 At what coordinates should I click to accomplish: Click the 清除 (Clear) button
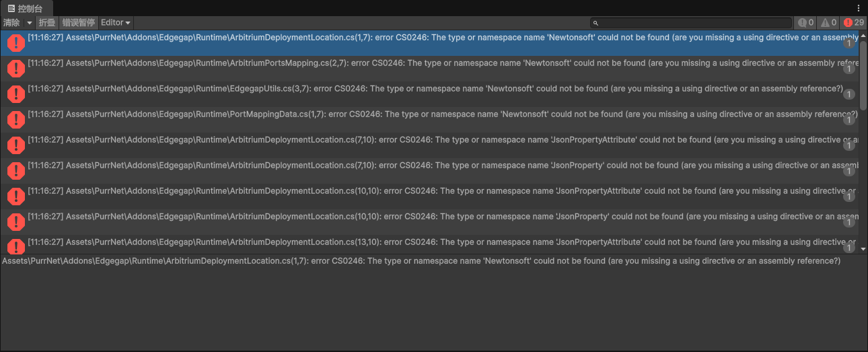[12, 22]
